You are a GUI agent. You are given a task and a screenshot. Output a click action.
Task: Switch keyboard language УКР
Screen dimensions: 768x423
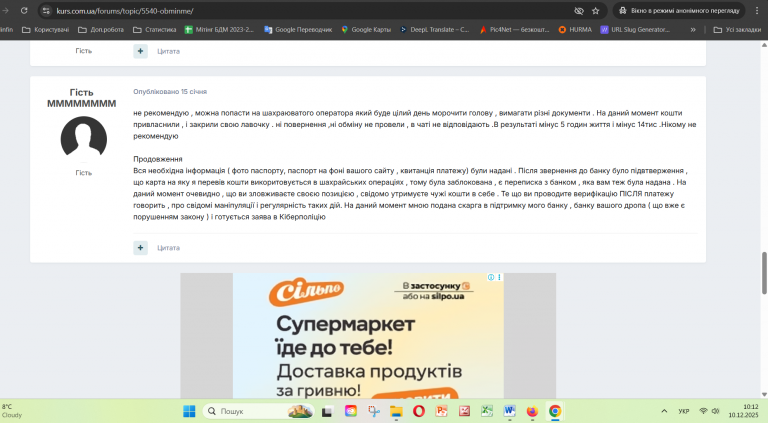[x=684, y=411]
